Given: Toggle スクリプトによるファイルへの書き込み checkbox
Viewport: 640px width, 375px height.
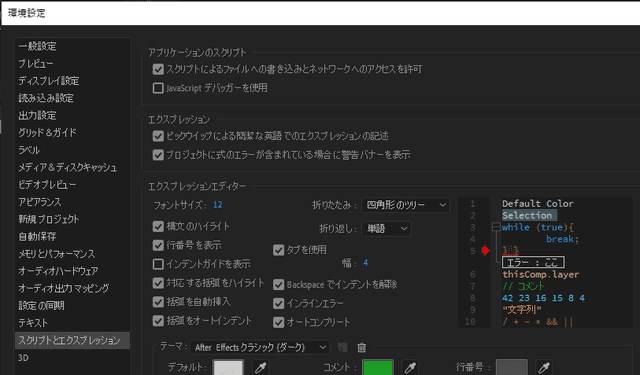Looking at the screenshot, I should coord(158,69).
